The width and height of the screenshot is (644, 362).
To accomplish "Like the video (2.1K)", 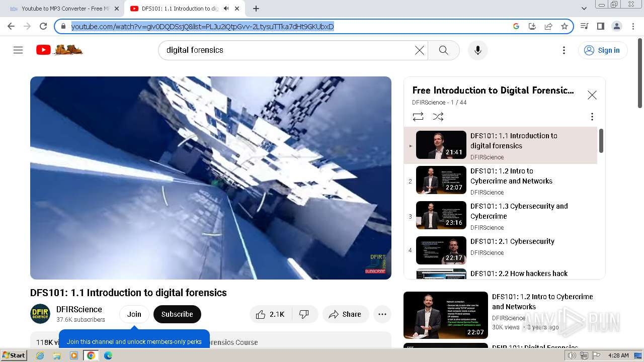I will point(270,314).
